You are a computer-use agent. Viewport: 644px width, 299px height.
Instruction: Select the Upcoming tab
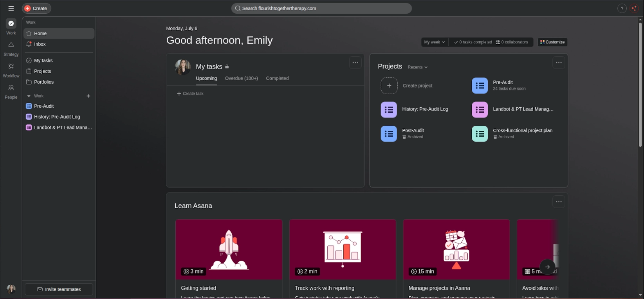206,79
